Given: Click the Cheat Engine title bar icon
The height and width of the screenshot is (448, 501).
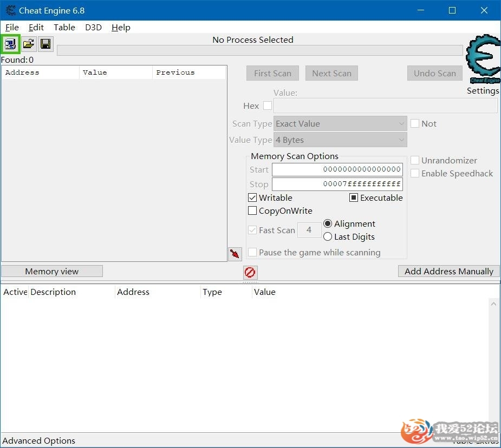Looking at the screenshot, I should pyautogui.click(x=10, y=10).
